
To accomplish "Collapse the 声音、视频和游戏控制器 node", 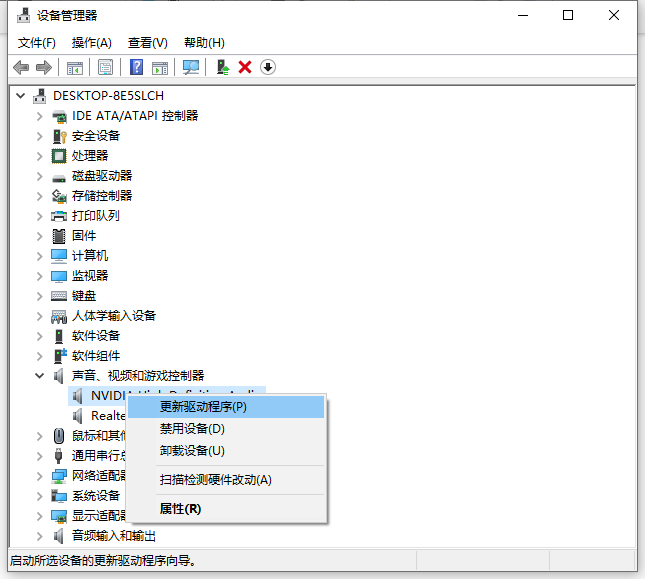I will tap(40, 376).
